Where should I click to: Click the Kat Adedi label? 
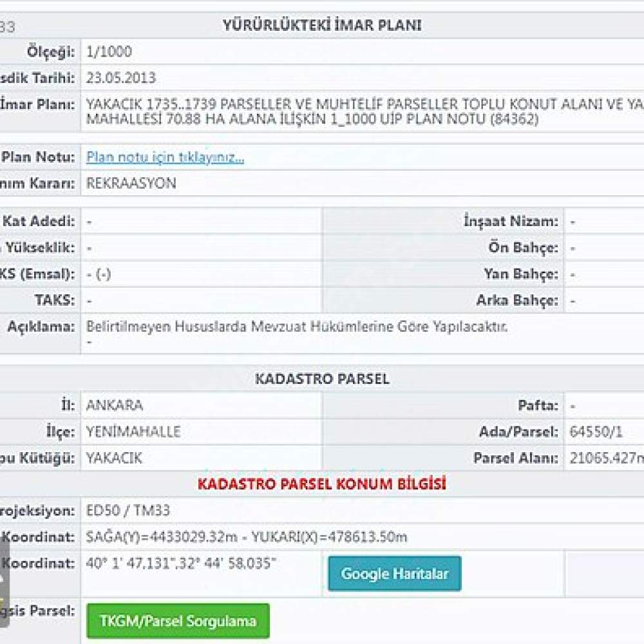coord(39,221)
